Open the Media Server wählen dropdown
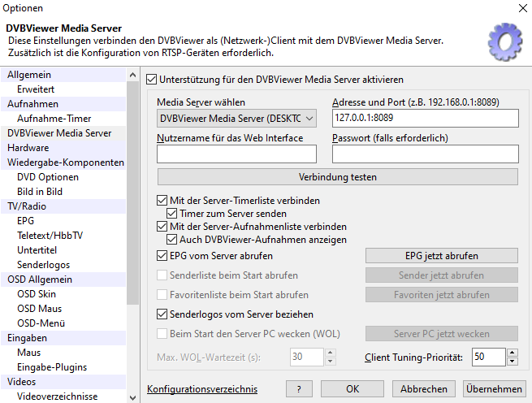Image resolution: width=532 pixels, height=403 pixels. click(236, 119)
